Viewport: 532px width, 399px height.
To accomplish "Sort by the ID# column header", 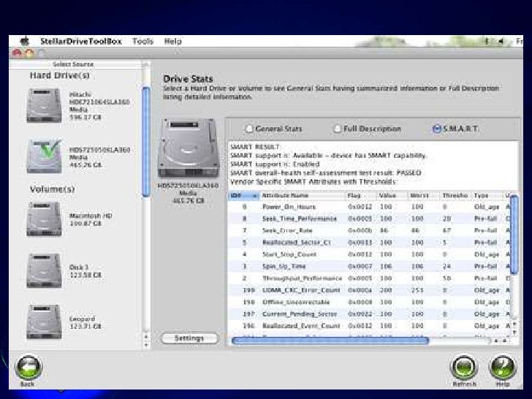I will [x=244, y=196].
